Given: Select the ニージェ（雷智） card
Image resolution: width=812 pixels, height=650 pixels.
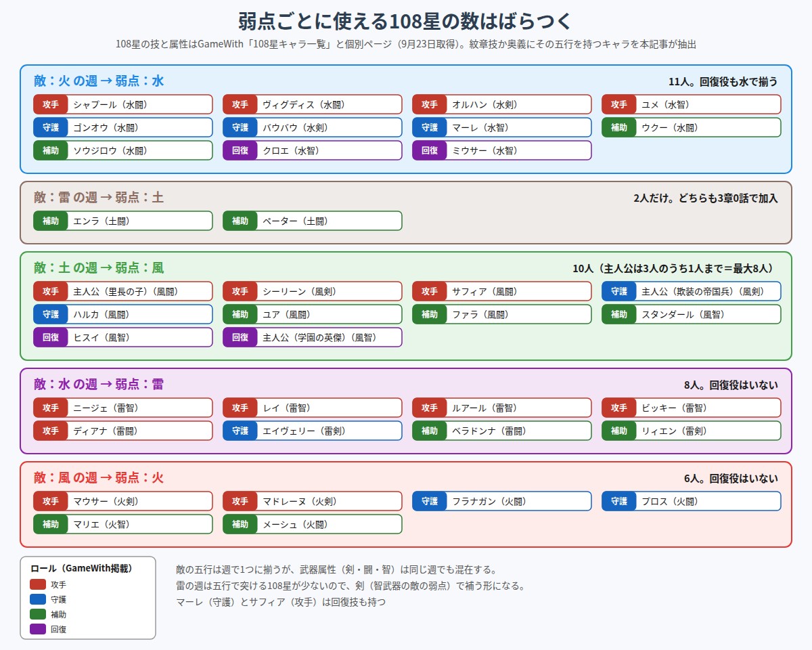Looking at the screenshot, I should point(123,408).
